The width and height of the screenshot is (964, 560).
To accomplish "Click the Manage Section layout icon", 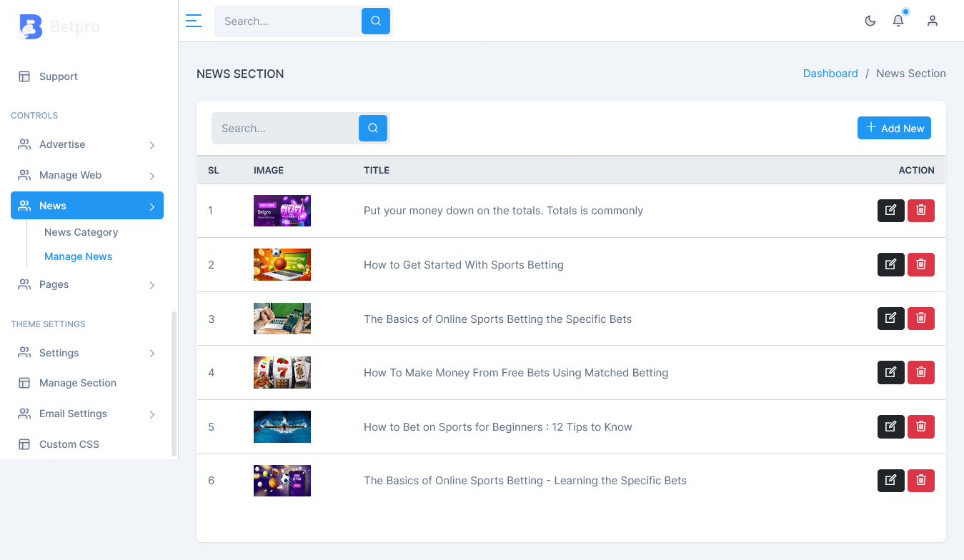I will (x=24, y=383).
